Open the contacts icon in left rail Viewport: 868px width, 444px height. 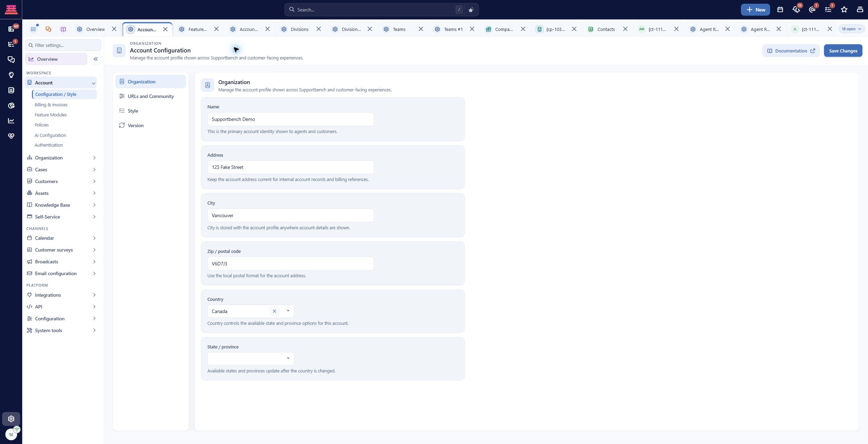pos(11,90)
